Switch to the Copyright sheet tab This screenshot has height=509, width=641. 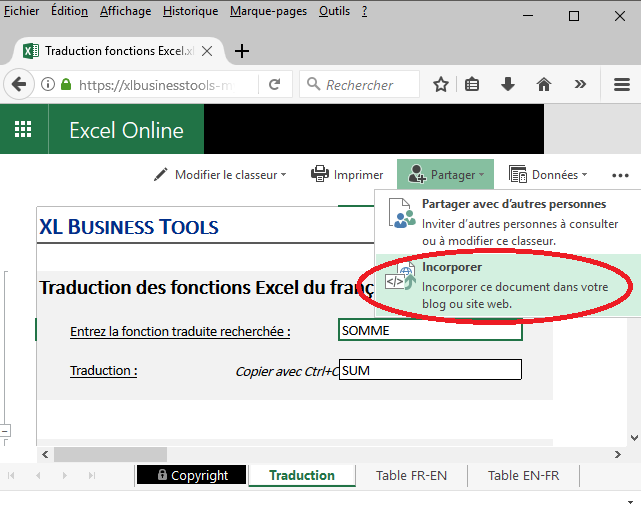tap(192, 475)
